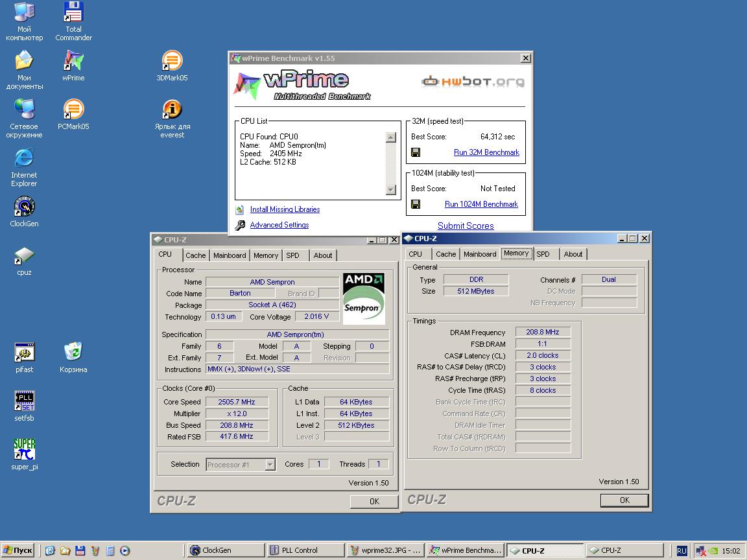Click Core Speed 2505.7 MHz value
The height and width of the screenshot is (560, 747).
pyautogui.click(x=237, y=402)
